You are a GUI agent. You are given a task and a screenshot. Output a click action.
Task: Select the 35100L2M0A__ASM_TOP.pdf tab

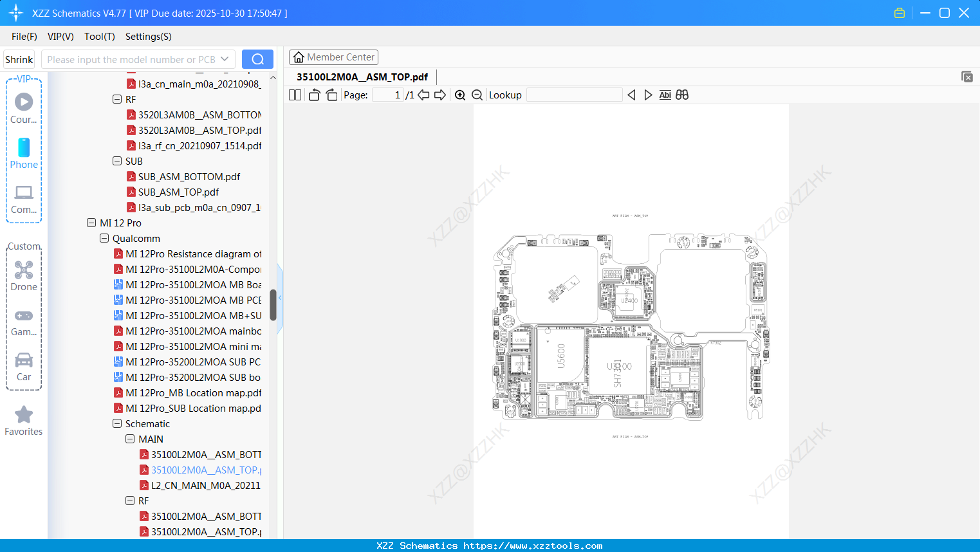362,77
